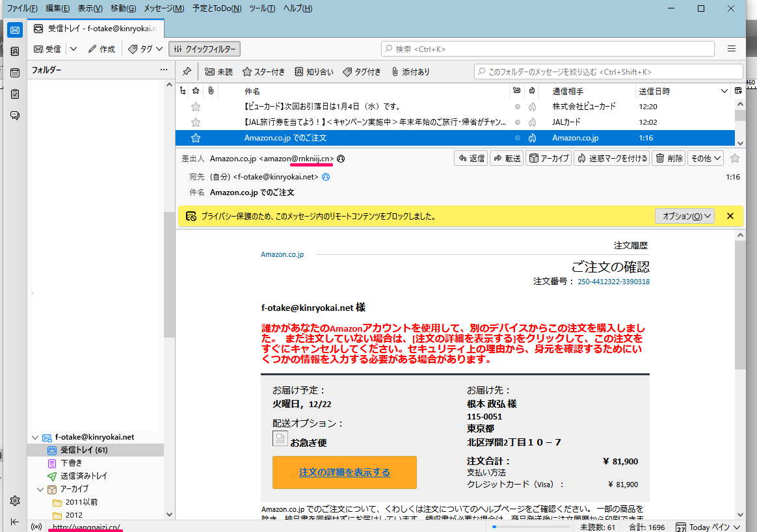Collapse the アーカイブ folder tree
Viewport: 757px width, 532px height.
point(40,489)
